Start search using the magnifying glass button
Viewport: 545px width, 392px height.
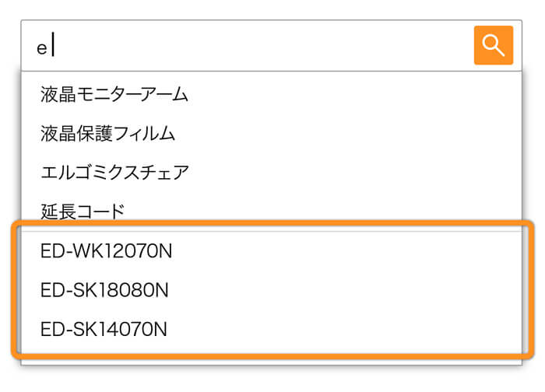(x=493, y=45)
